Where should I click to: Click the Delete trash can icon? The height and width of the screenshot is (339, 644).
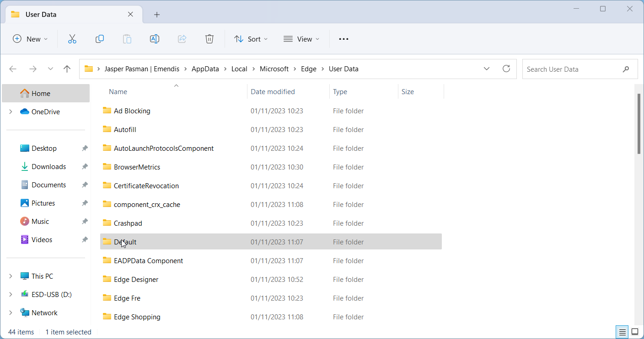click(209, 39)
